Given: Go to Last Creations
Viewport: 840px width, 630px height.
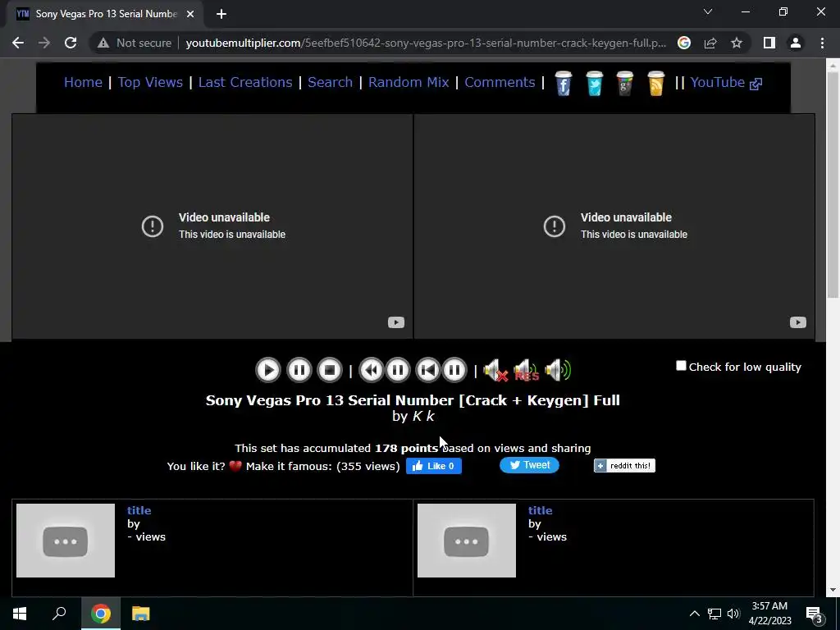Looking at the screenshot, I should [x=245, y=83].
